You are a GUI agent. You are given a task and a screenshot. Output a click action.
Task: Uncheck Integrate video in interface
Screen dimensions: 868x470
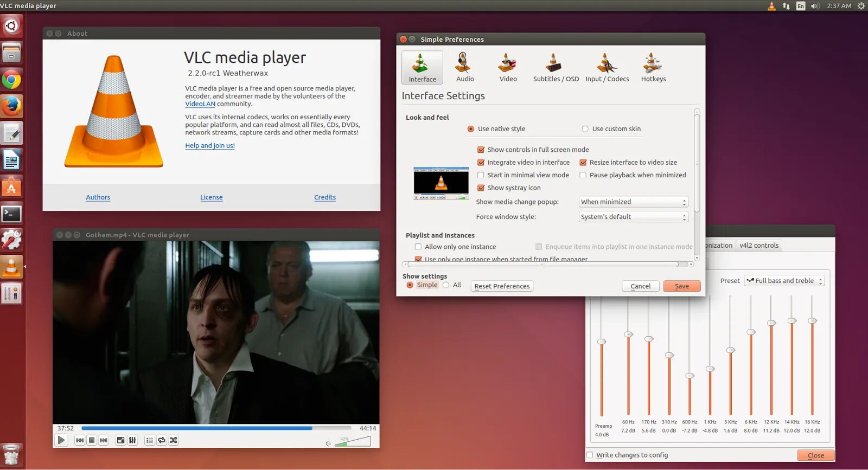click(x=524, y=163)
